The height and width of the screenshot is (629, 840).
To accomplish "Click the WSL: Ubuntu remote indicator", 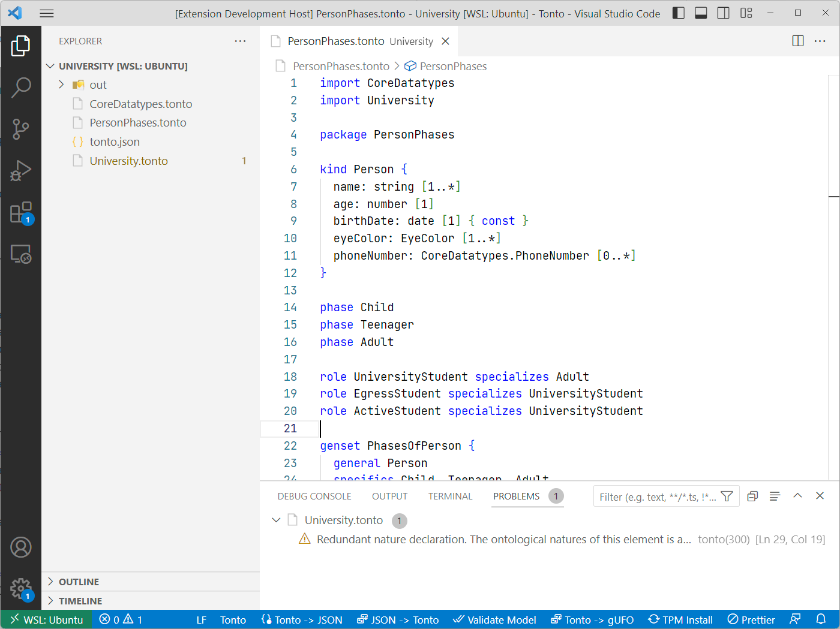I will coord(47,619).
